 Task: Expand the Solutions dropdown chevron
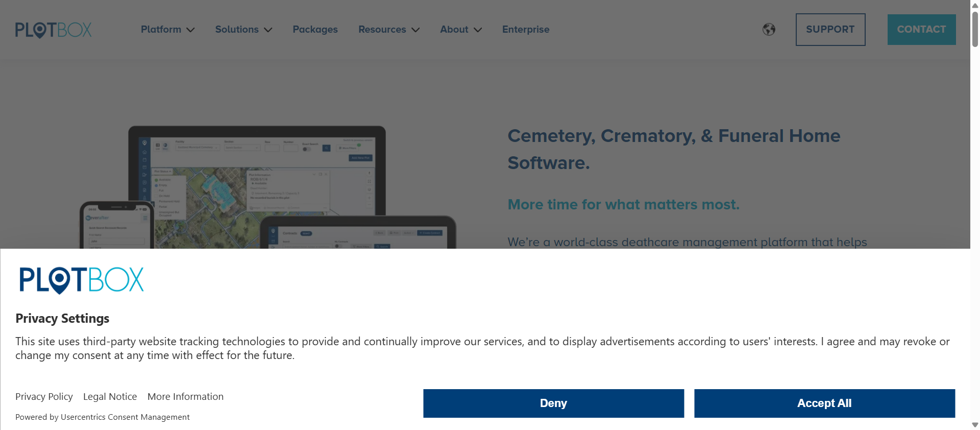(268, 30)
